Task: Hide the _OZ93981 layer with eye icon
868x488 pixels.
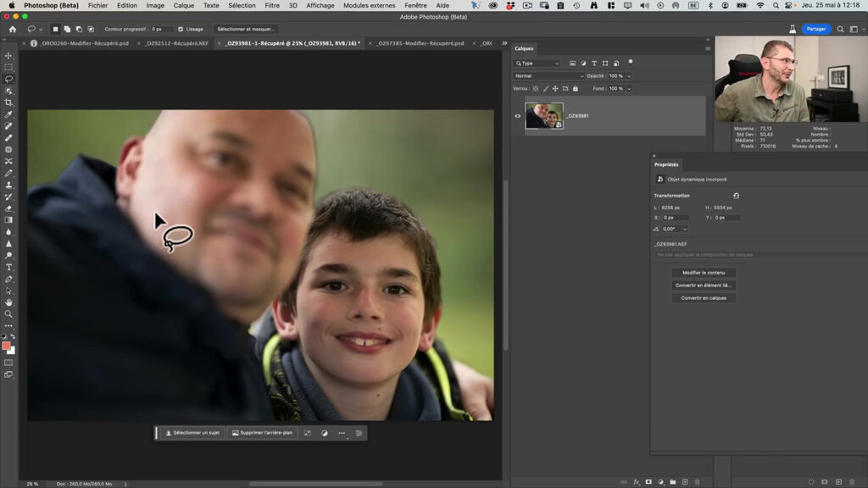Action: click(518, 116)
